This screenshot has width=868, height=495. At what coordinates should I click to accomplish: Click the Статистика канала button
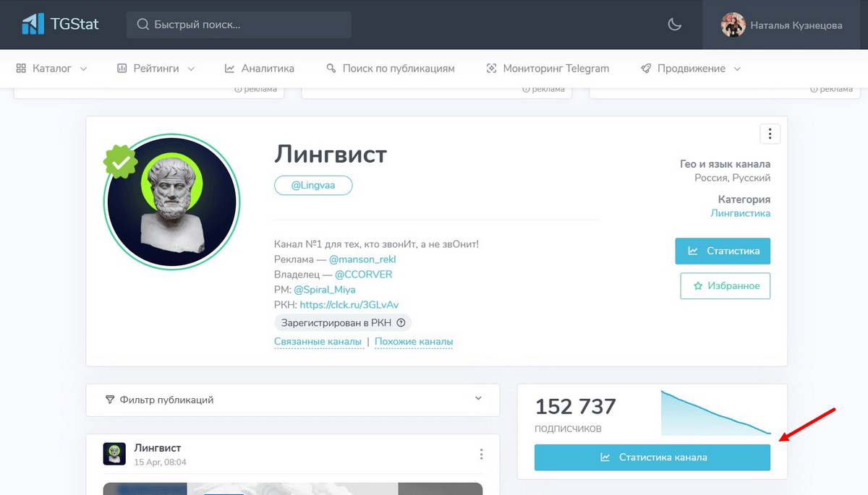(652, 457)
